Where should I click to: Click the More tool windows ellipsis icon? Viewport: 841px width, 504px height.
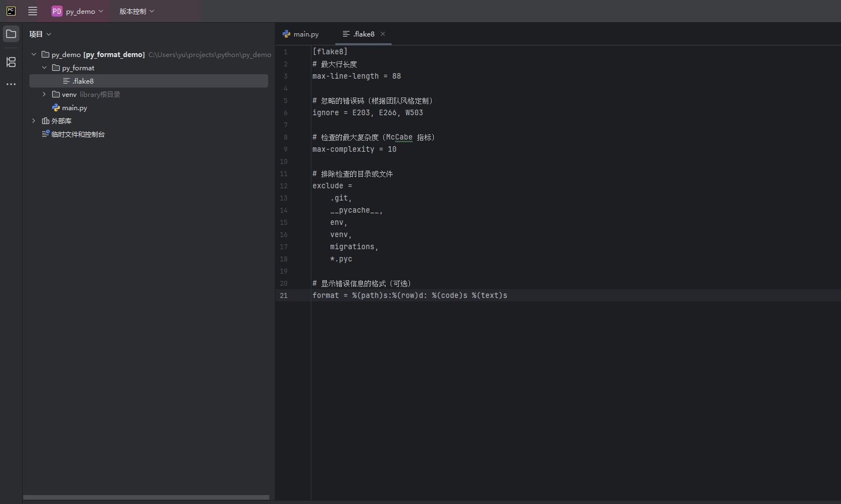[11, 84]
